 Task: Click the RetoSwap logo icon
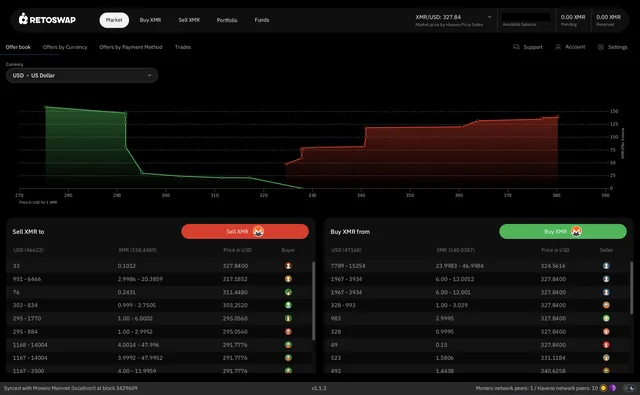(x=23, y=19)
